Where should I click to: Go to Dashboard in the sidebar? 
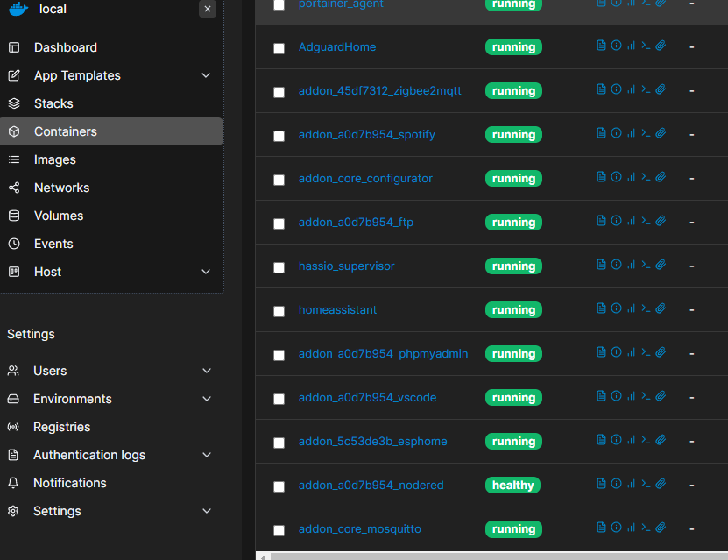66,47
